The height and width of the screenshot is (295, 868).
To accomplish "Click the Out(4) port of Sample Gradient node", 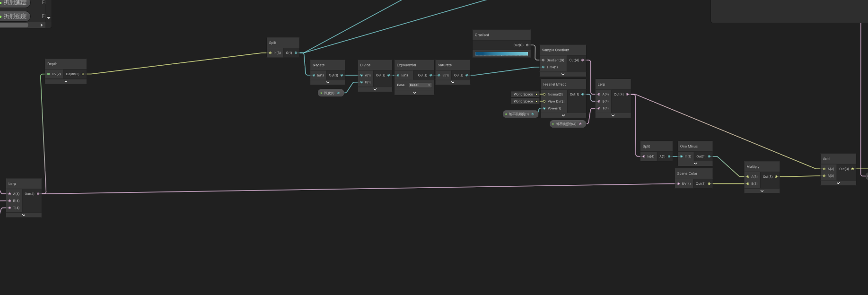I will (582, 60).
